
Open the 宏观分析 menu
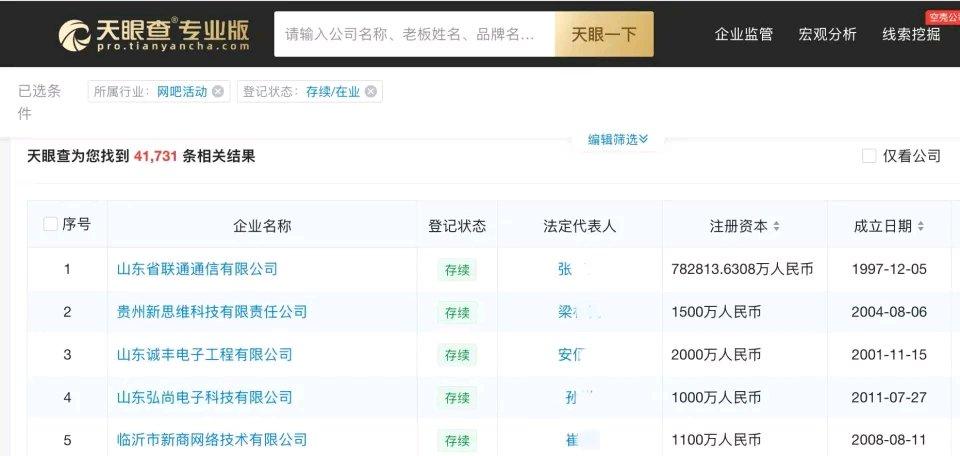(827, 34)
